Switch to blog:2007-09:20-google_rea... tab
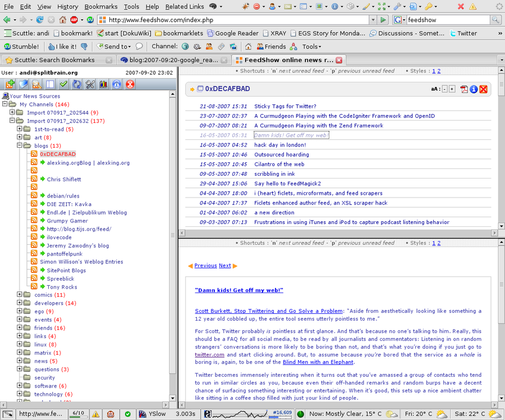This screenshot has width=505, height=420. point(174,60)
